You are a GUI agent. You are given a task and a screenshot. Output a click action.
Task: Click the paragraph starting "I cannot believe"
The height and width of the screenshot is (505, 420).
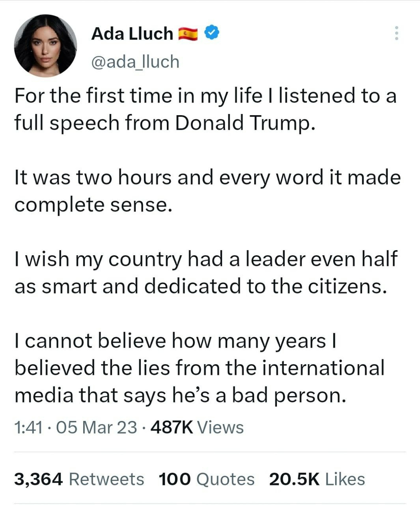click(x=199, y=368)
